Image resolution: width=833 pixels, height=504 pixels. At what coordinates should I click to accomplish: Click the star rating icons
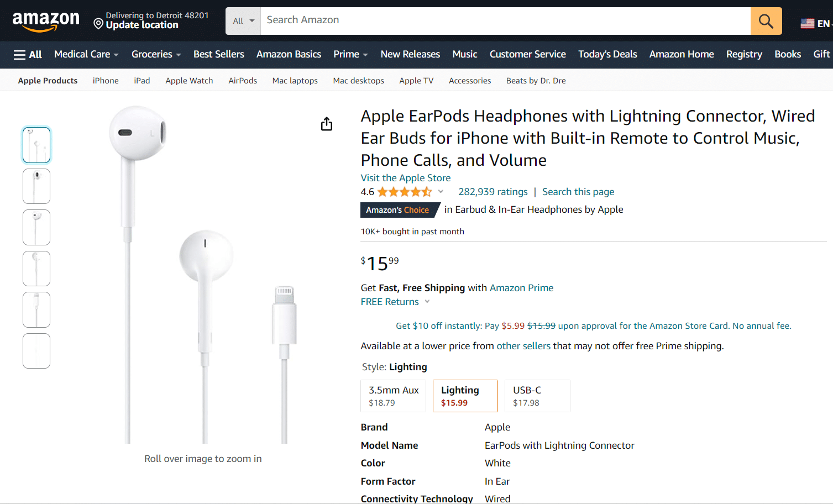coord(405,192)
